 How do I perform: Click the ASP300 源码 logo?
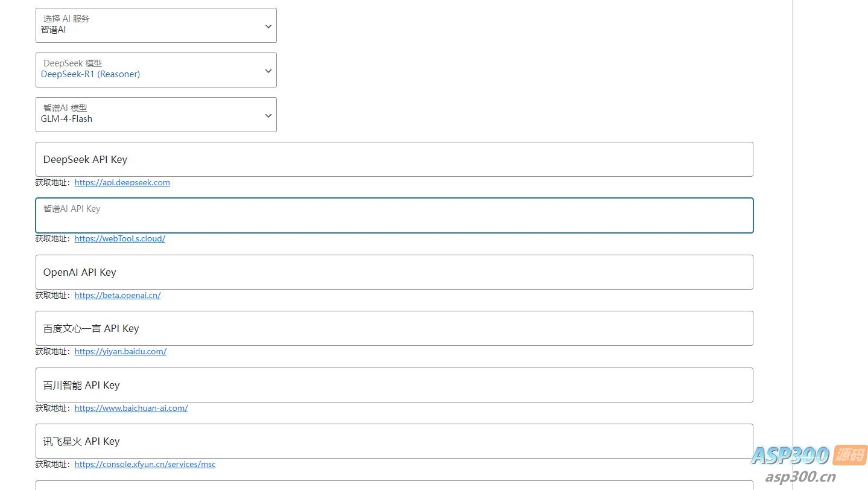tap(808, 456)
